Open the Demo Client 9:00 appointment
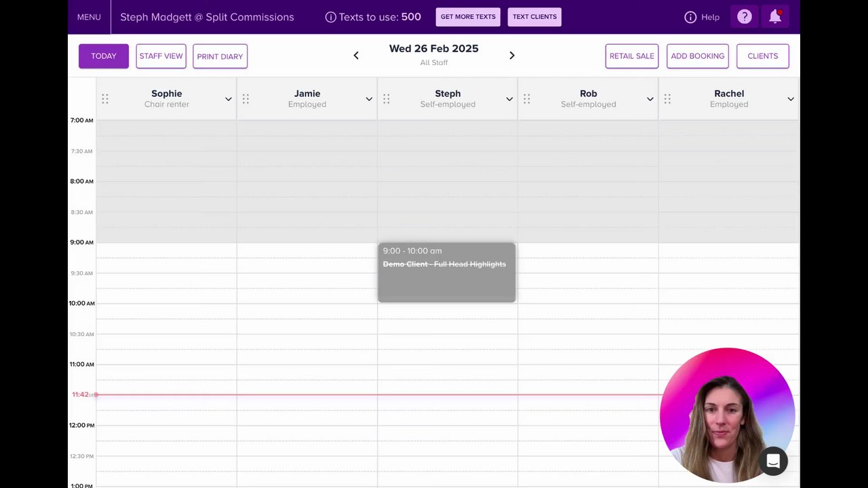 [x=446, y=272]
